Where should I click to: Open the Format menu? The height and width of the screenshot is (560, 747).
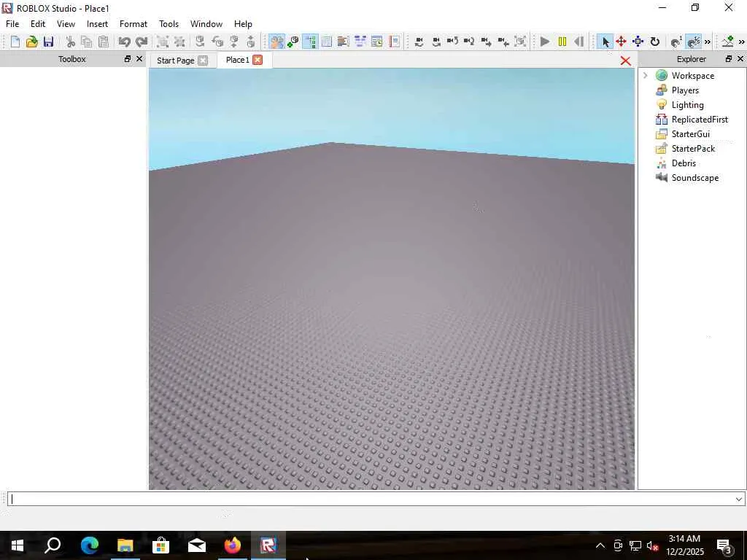pos(133,24)
